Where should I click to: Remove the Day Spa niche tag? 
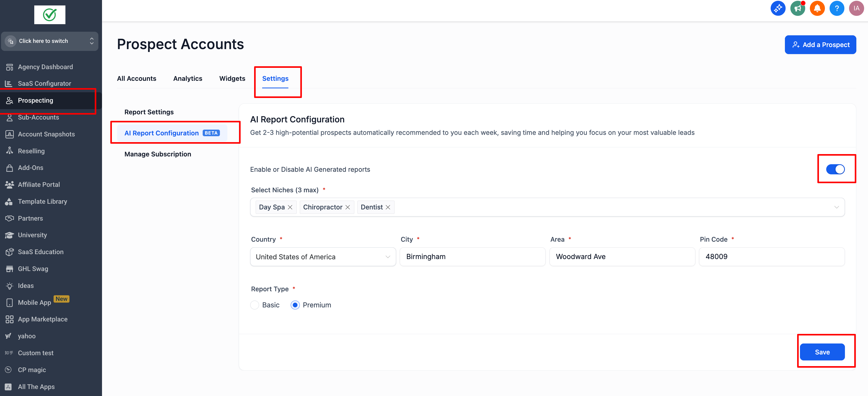[x=290, y=207]
